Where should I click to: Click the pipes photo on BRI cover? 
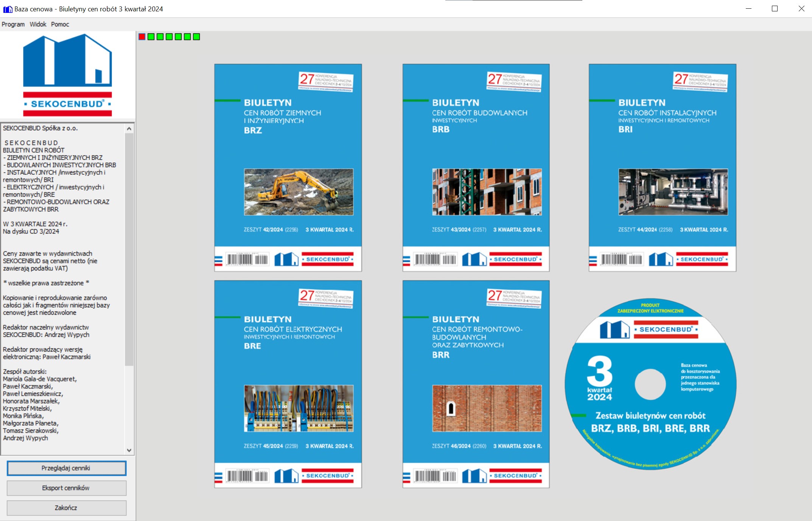coord(673,192)
